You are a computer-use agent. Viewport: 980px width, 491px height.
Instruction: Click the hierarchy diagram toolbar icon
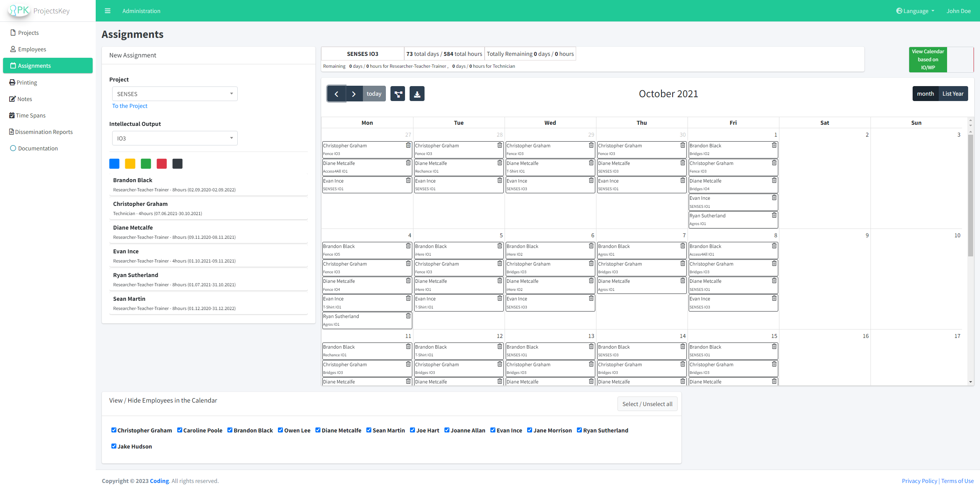pos(397,94)
